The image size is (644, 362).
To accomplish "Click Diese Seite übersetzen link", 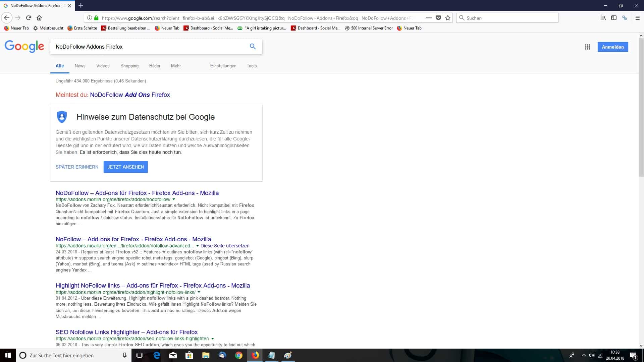I will 225,246.
